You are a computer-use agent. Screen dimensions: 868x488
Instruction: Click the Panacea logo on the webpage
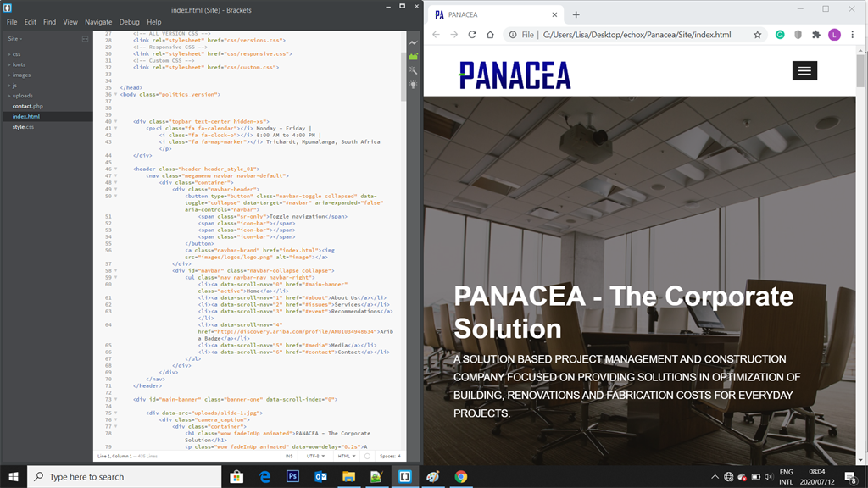515,75
